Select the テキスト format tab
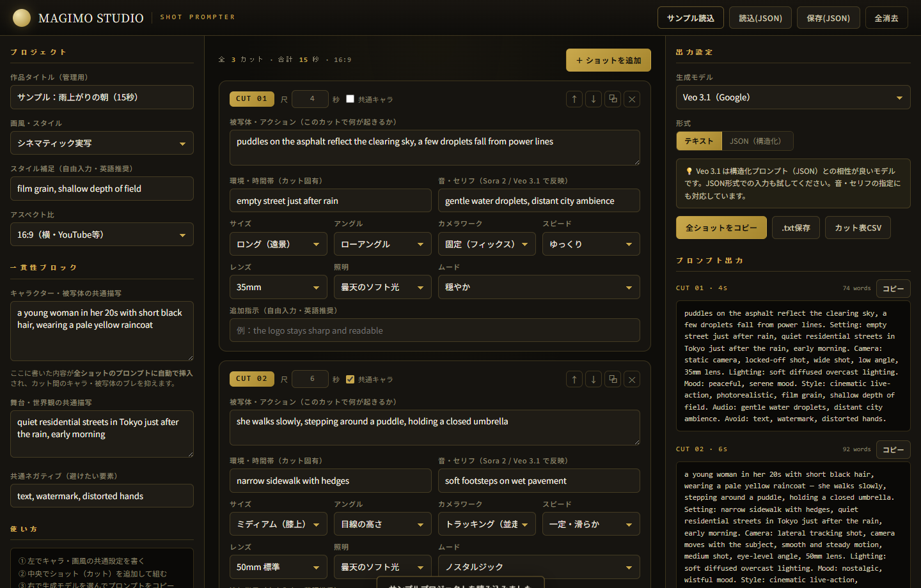Screen dimensions: 921x588 point(699,141)
